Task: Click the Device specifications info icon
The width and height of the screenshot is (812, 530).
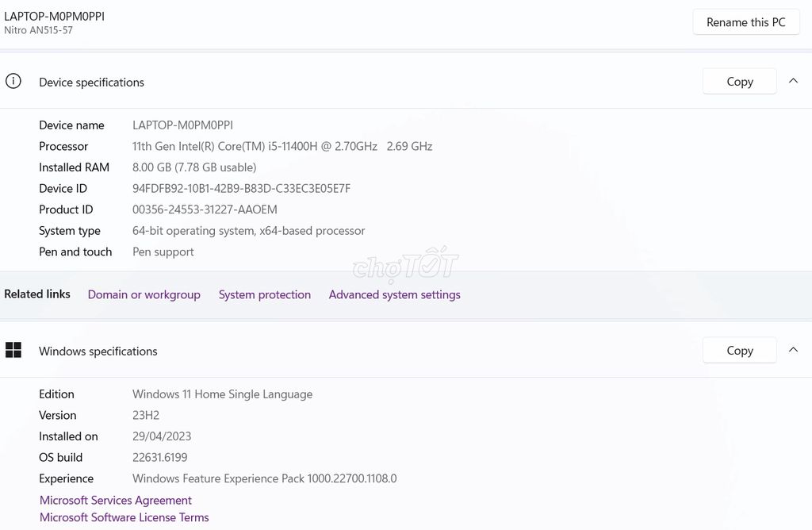Action: (13, 81)
